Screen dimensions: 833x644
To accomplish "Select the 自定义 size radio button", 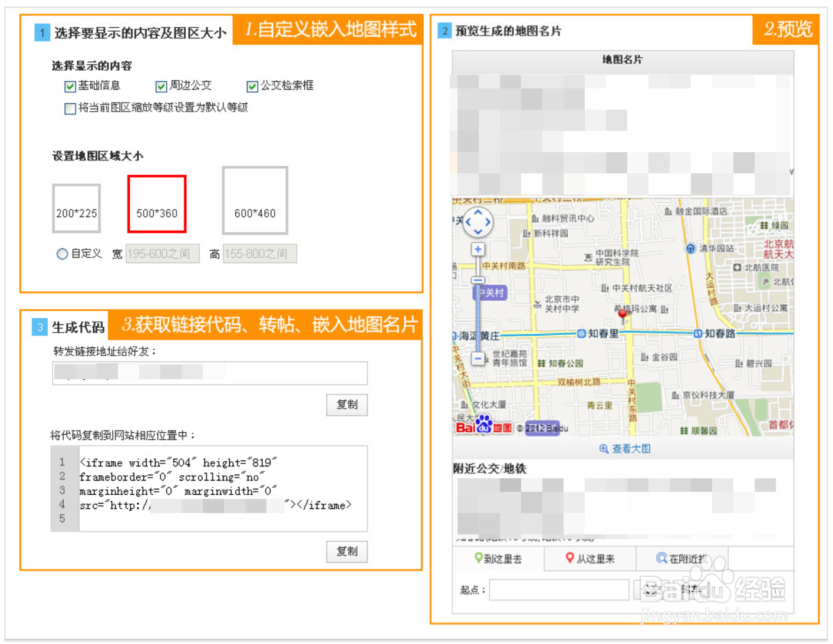I will tap(62, 254).
